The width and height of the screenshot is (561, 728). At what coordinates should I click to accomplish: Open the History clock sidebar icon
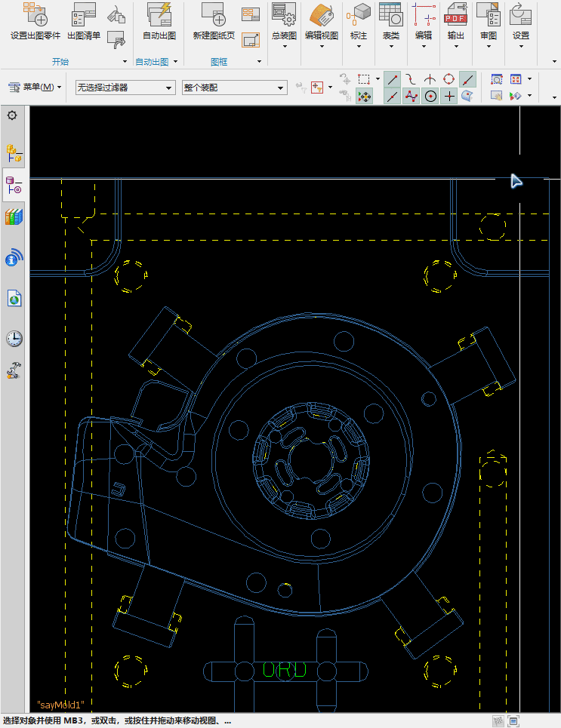(x=14, y=339)
